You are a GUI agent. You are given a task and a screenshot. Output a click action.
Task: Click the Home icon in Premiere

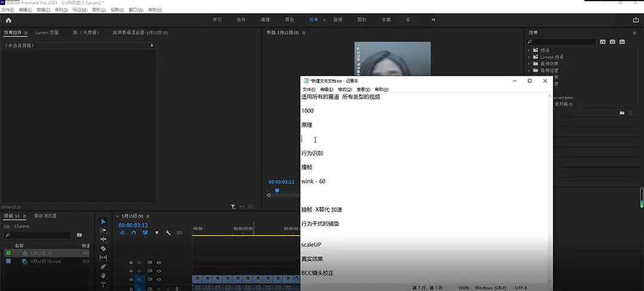(x=8, y=20)
